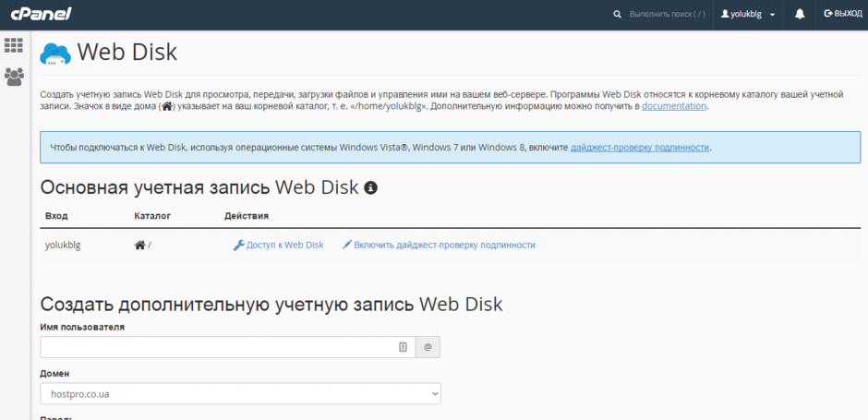Click Доступ к Web Disk link
The image size is (868, 420).
point(285,246)
